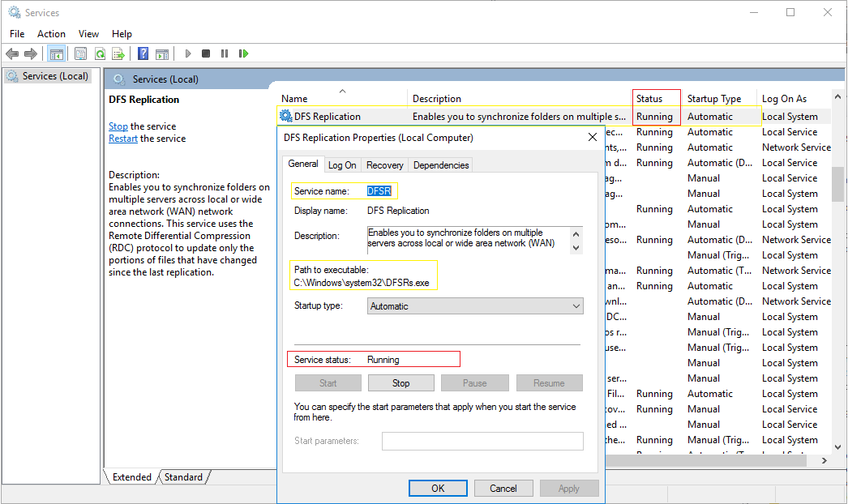Click the Start Service play icon
The width and height of the screenshot is (848, 504).
pos(187,53)
